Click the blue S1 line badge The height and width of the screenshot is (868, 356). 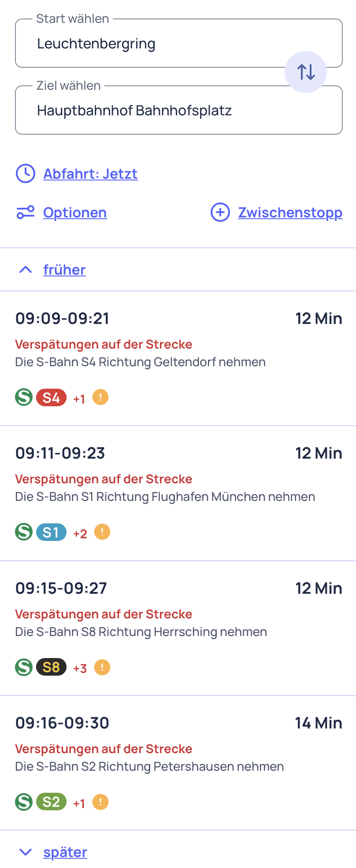(x=51, y=532)
